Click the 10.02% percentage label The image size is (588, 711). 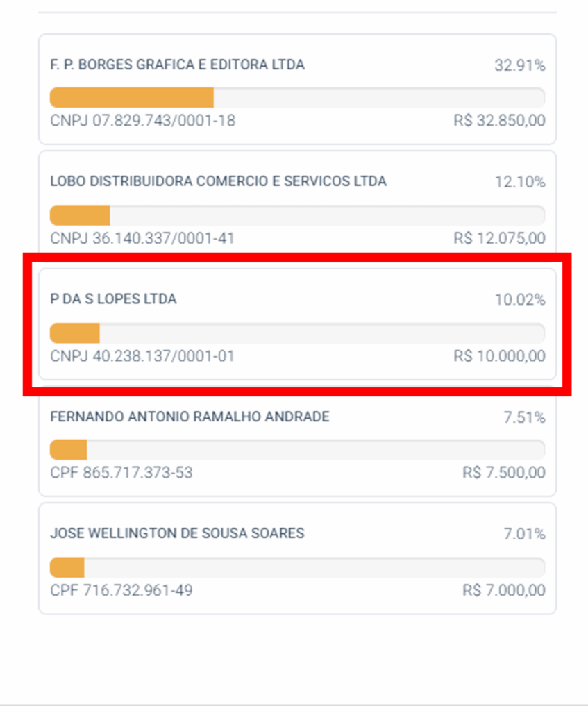click(x=520, y=300)
